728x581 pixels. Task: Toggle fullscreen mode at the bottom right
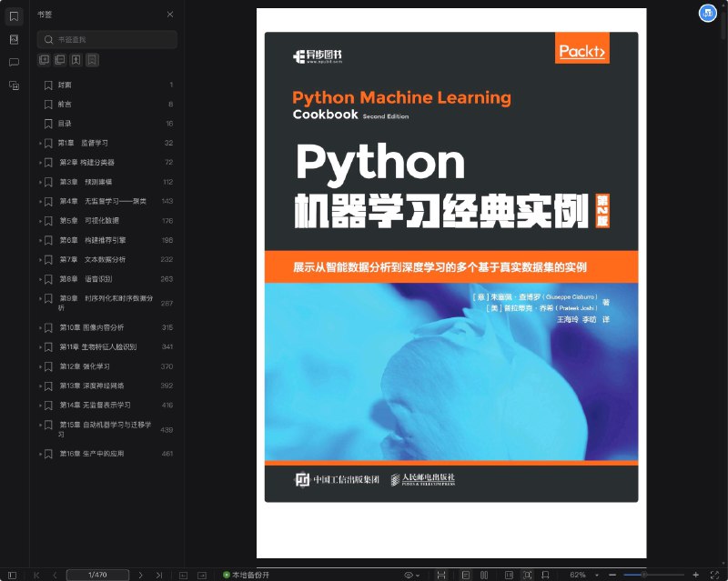(715, 574)
